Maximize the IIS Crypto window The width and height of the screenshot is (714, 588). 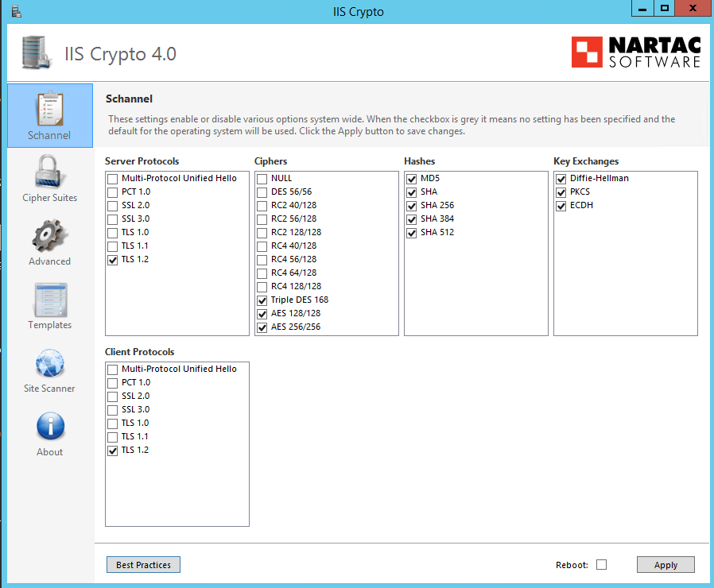665,8
